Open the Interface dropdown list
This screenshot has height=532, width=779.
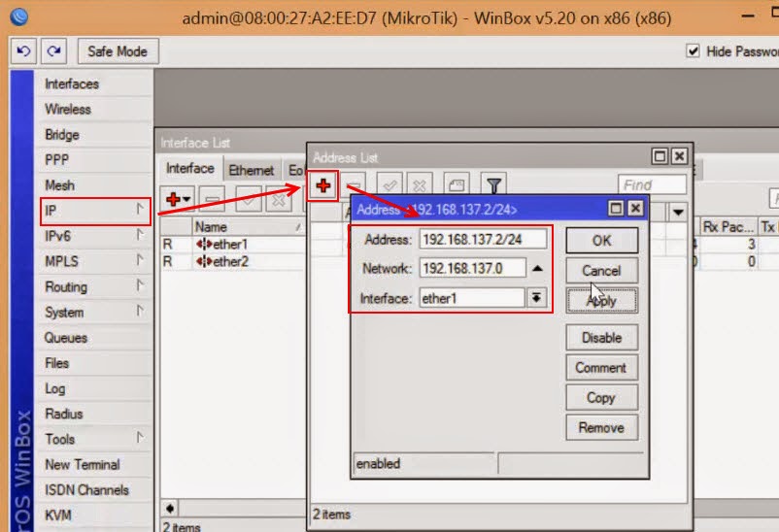[536, 298]
